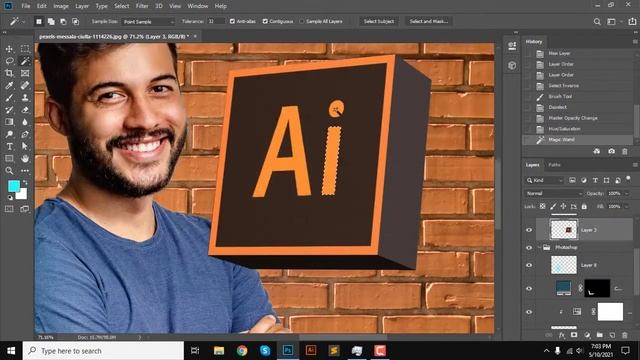Select the Gradient tool

9,122
